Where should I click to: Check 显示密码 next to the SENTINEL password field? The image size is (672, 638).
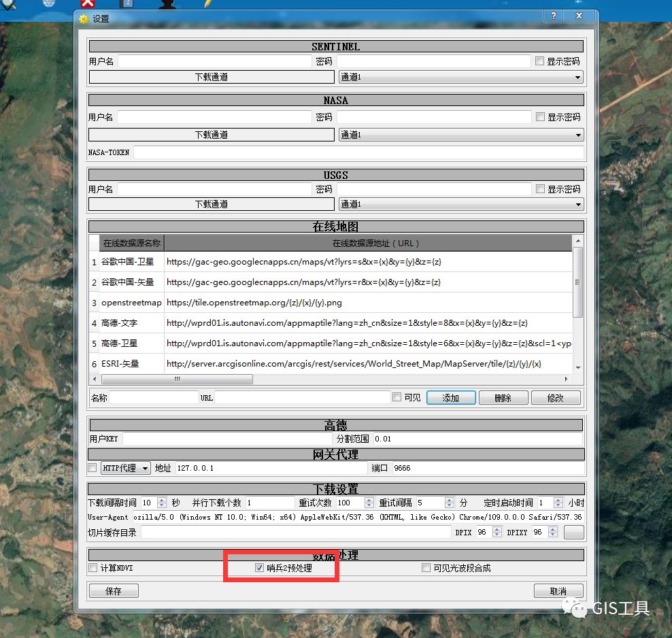click(540, 61)
